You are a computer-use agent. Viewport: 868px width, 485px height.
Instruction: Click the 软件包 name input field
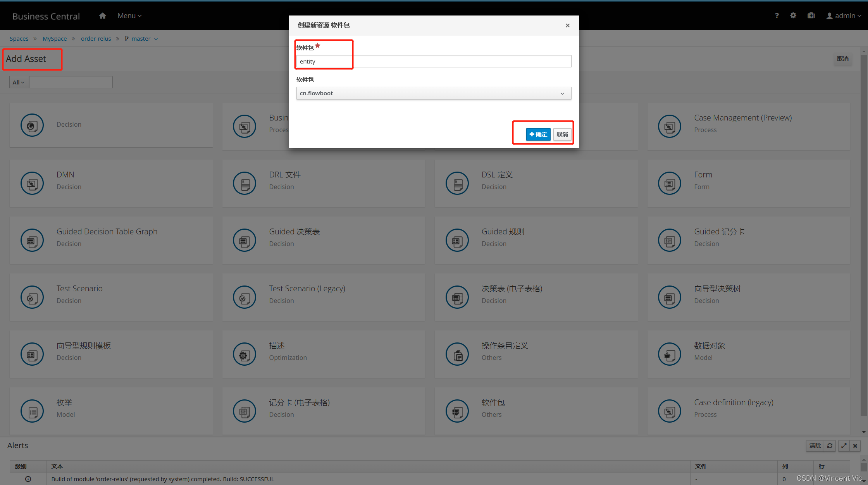433,61
